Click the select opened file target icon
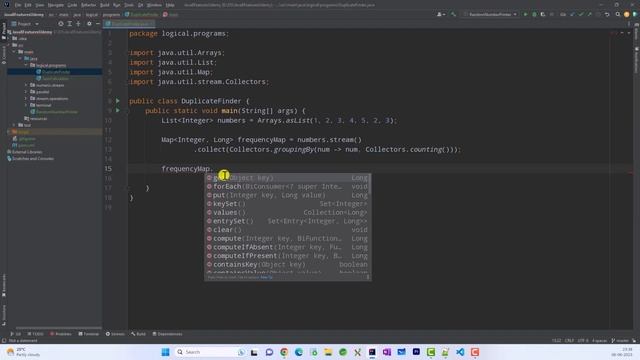The width and height of the screenshot is (640, 360). point(61,24)
